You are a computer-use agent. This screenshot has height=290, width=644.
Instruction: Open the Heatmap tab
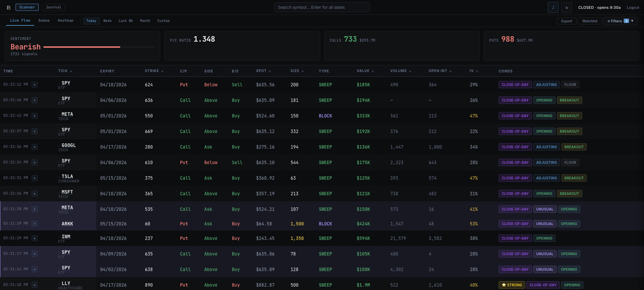[x=65, y=21]
